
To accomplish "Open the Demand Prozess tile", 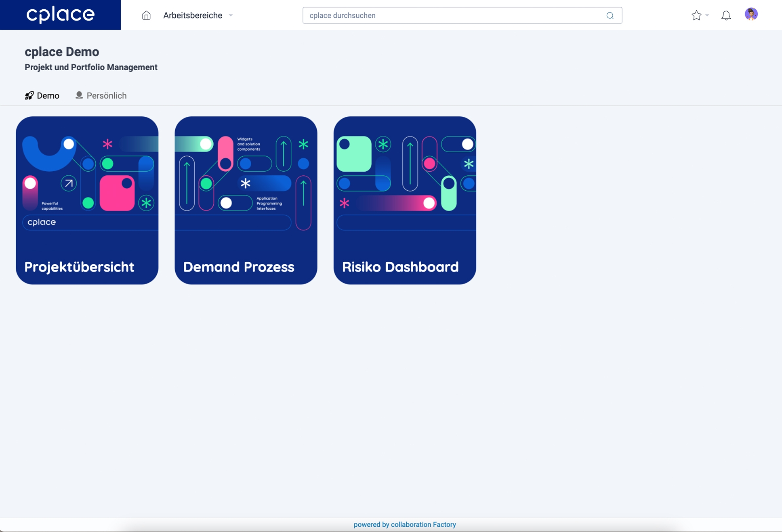I will click(246, 200).
